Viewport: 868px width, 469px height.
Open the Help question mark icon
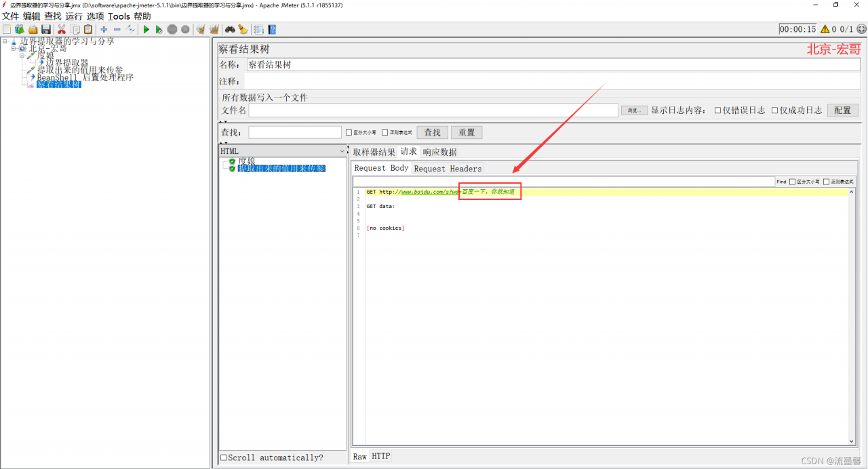(272, 29)
